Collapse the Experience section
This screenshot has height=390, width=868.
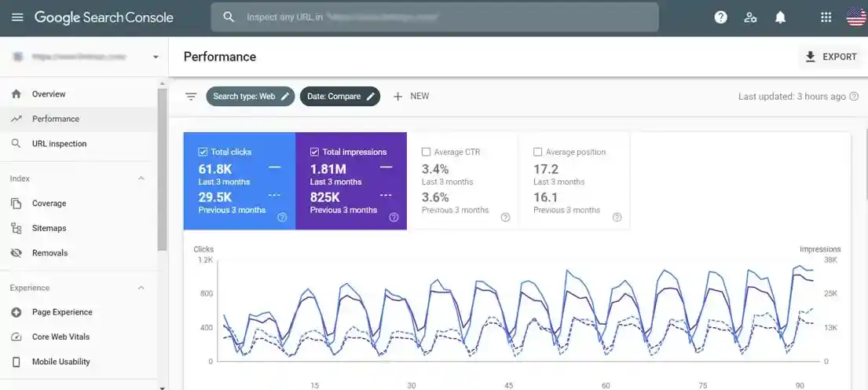point(141,288)
